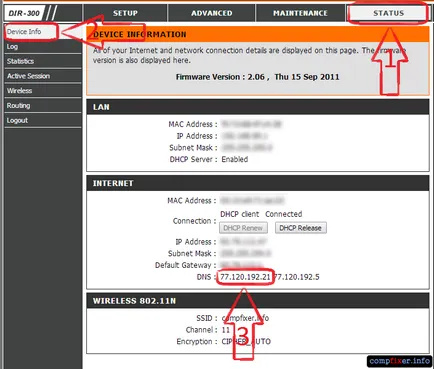Click the blurred Internet IP Address value
The image size is (434, 369).
[243, 242]
